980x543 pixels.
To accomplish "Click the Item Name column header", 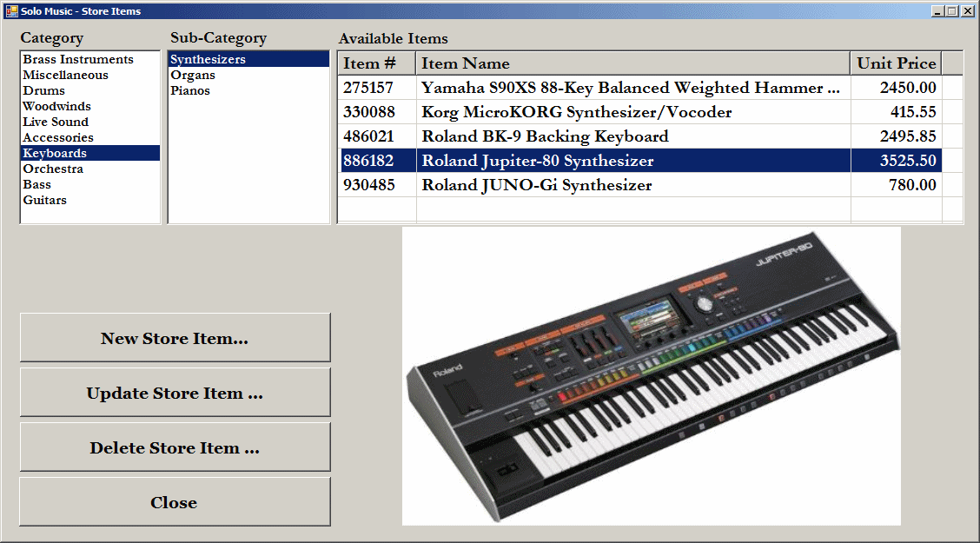I will tap(633, 63).
